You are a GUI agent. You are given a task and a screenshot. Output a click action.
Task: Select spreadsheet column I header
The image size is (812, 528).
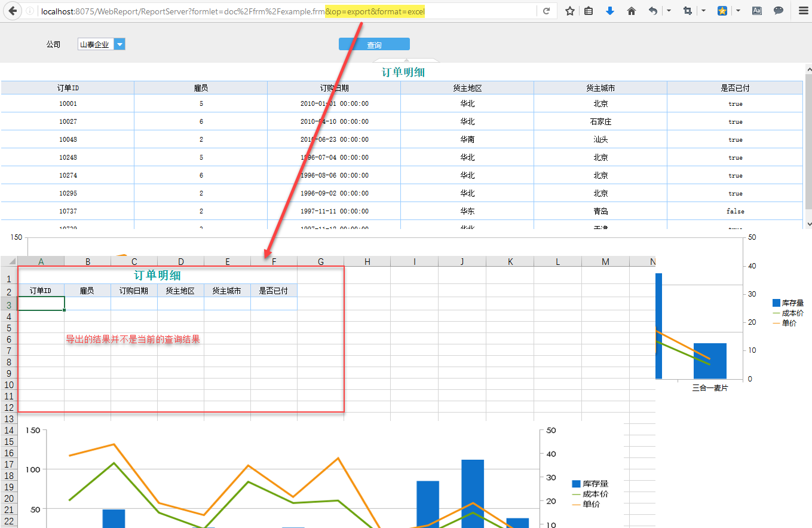tap(415, 261)
